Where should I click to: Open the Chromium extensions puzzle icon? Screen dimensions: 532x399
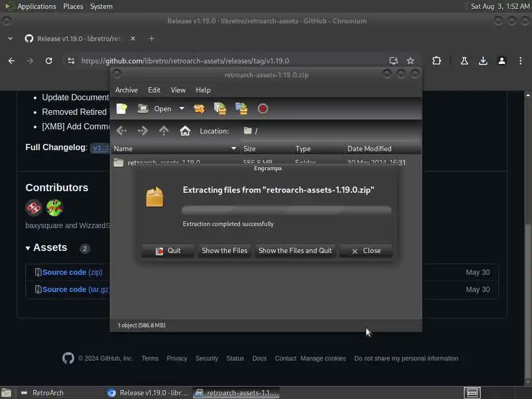(x=436, y=61)
